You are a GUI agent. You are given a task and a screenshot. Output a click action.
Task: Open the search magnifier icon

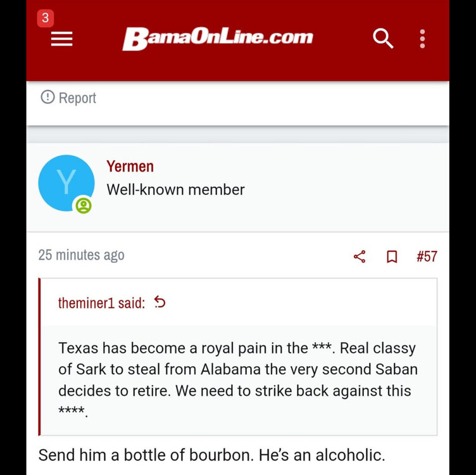[383, 39]
